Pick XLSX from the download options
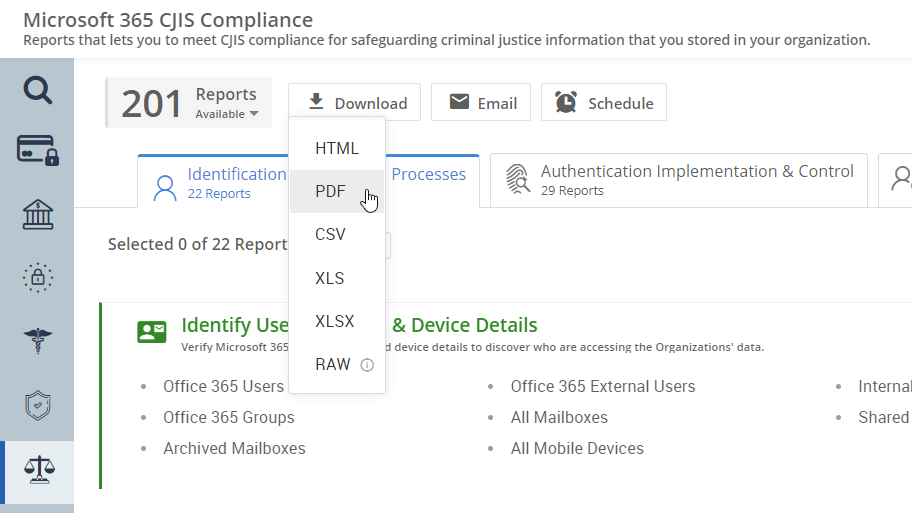The image size is (912, 513). tap(334, 322)
